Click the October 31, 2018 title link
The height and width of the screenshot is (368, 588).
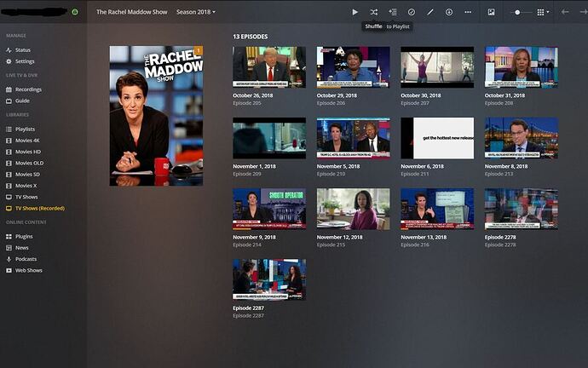tap(504, 95)
